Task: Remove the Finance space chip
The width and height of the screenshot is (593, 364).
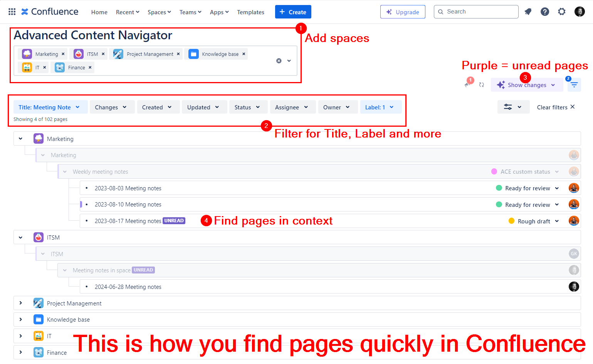Action: click(90, 67)
